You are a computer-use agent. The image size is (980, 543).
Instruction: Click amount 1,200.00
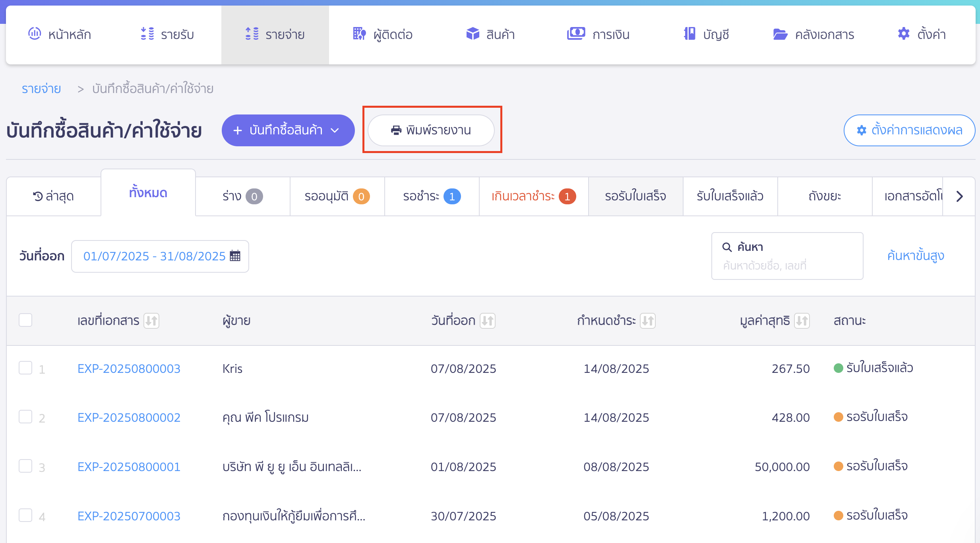[x=786, y=516]
